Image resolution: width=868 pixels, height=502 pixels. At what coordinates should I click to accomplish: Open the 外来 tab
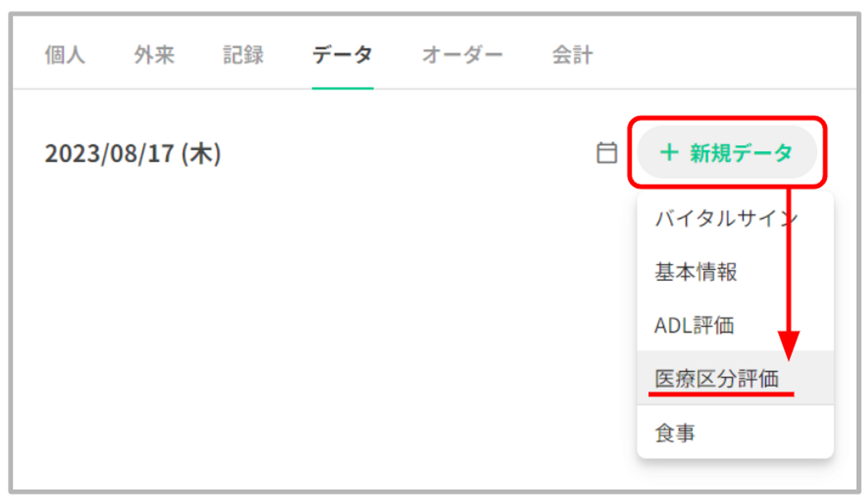click(154, 55)
